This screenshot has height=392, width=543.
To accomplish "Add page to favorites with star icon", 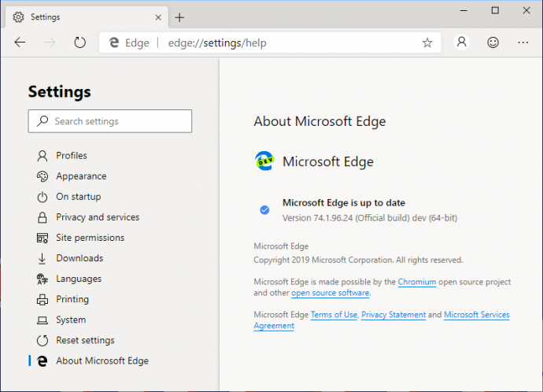I will tap(427, 43).
